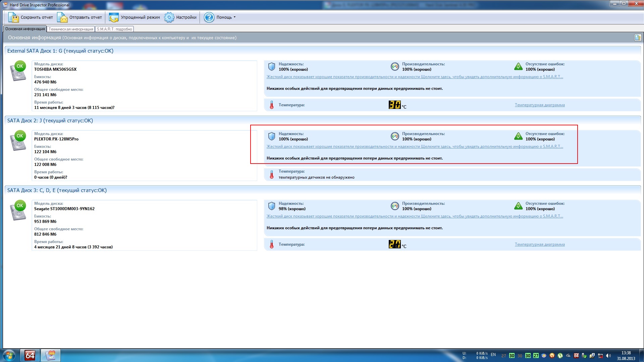The image size is (644, 362).
Task: Click the OK disk icon for Seagate drive
Action: [18, 210]
